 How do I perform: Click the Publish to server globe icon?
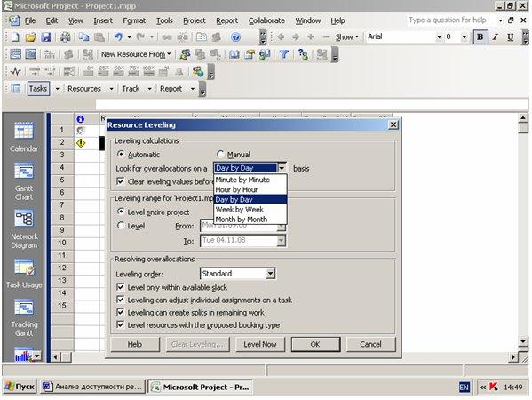(x=198, y=72)
